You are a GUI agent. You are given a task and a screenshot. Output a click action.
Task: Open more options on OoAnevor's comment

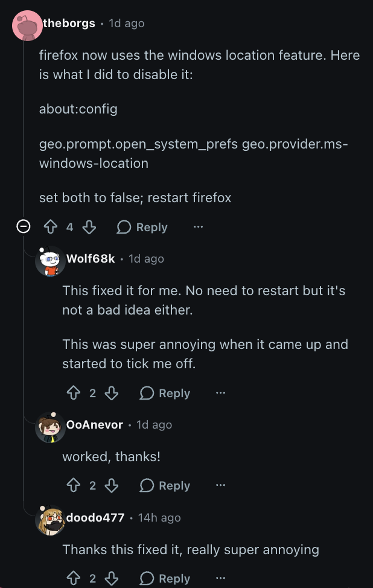pyautogui.click(x=220, y=485)
